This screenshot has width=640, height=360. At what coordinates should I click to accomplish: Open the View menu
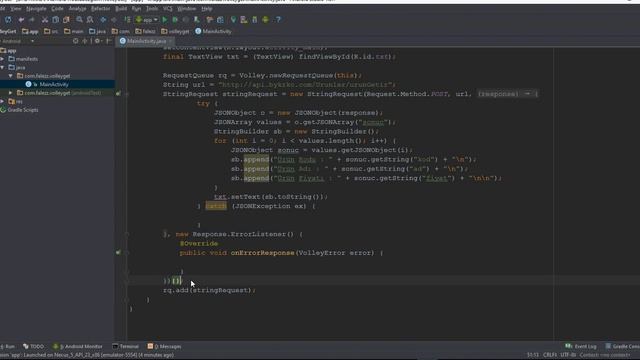16,9
